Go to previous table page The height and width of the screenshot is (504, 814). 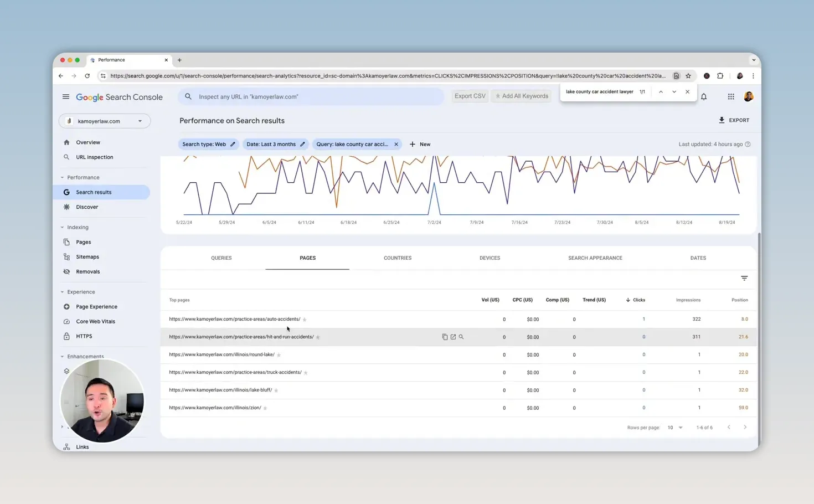729,428
